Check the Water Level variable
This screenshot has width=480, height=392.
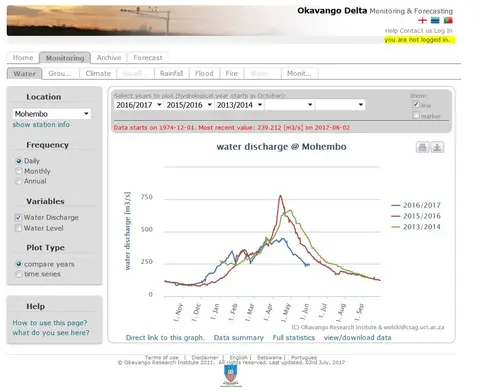tap(18, 228)
